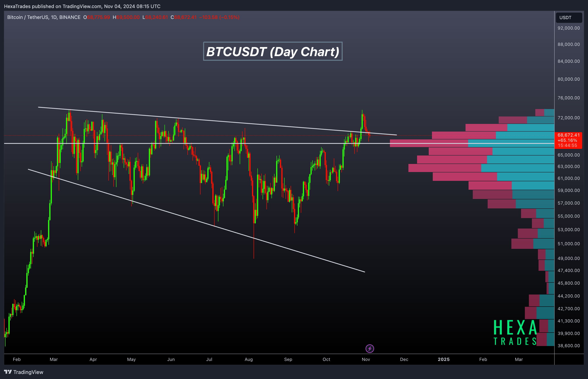Click the 72,000.00 price axis label
This screenshot has width=588, height=379.
pyautogui.click(x=568, y=118)
